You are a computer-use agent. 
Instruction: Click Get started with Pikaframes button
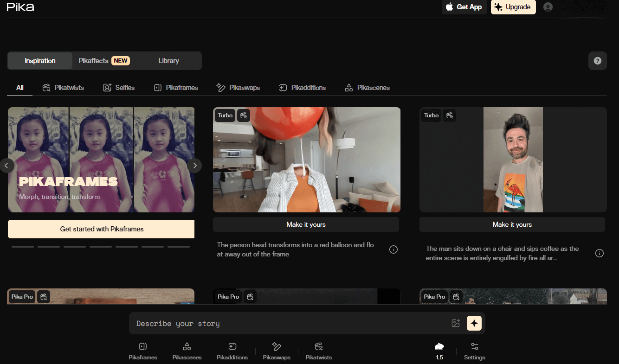[x=101, y=229]
